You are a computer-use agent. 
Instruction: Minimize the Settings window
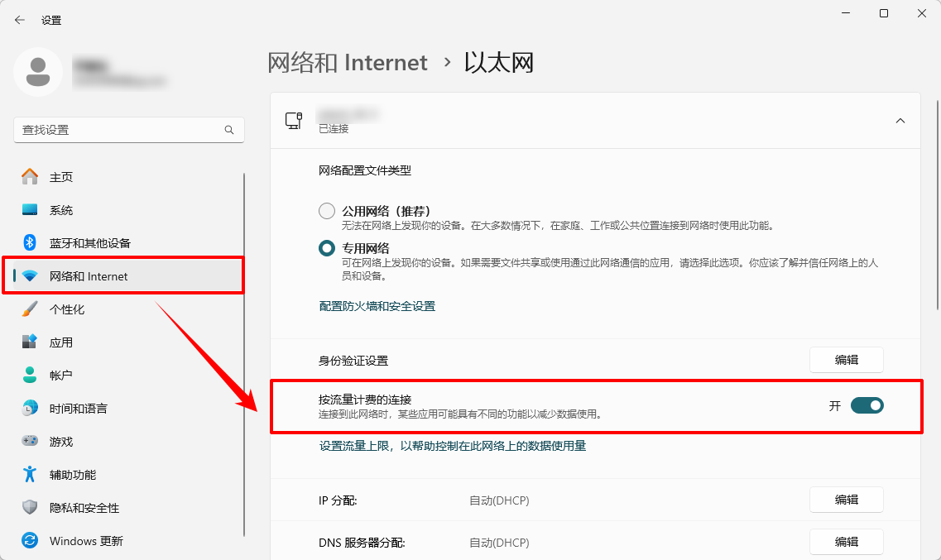tap(846, 13)
